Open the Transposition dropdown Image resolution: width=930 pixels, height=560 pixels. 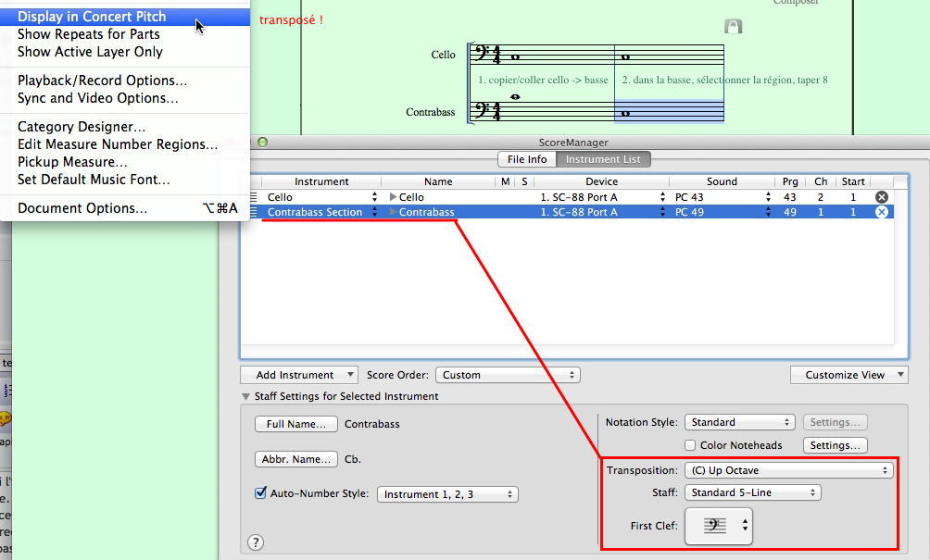[788, 470]
